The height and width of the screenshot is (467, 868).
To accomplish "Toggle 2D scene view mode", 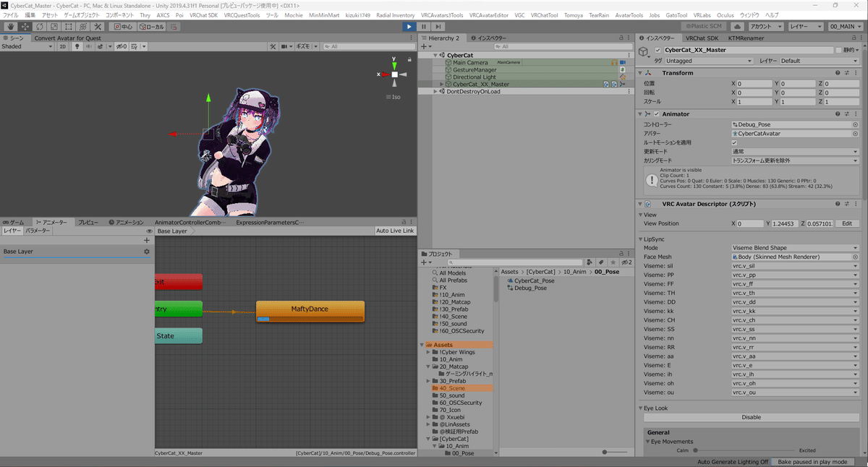I will [63, 46].
